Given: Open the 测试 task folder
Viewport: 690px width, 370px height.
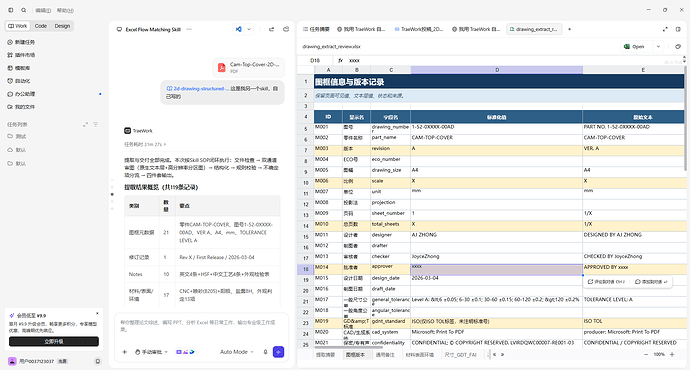Looking at the screenshot, I should tap(17, 136).
